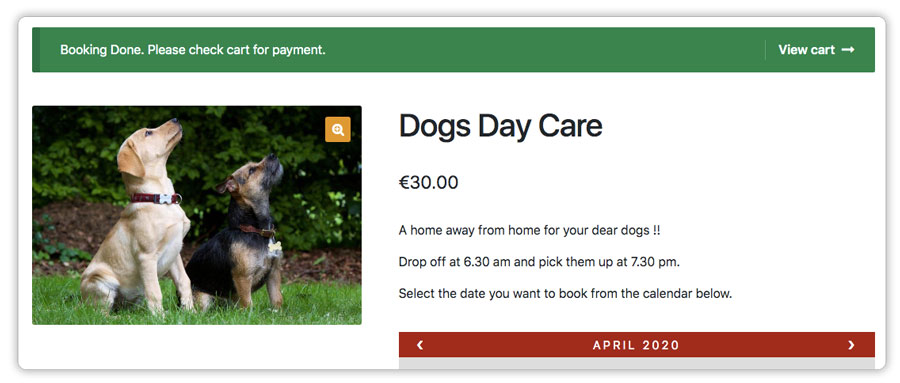900x383 pixels.
Task: Click the drop off at 6.30 am line
Action: pos(539,262)
